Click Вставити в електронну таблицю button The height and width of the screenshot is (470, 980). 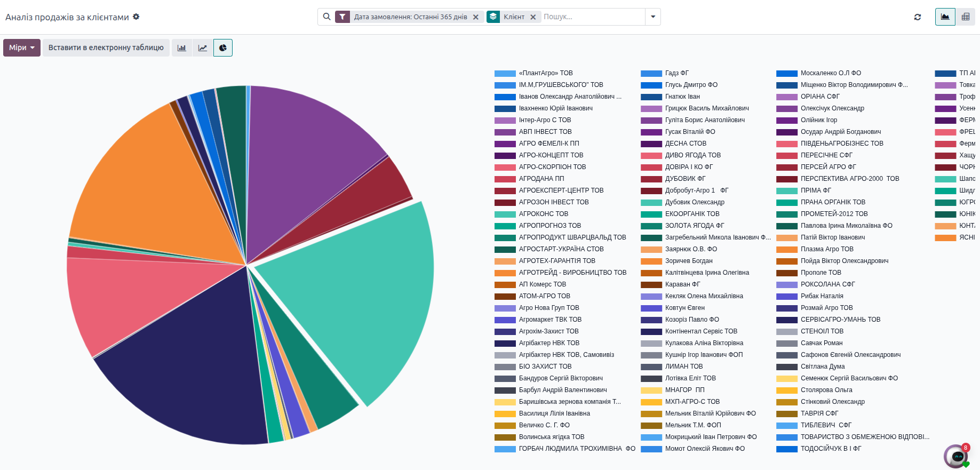pyautogui.click(x=106, y=48)
